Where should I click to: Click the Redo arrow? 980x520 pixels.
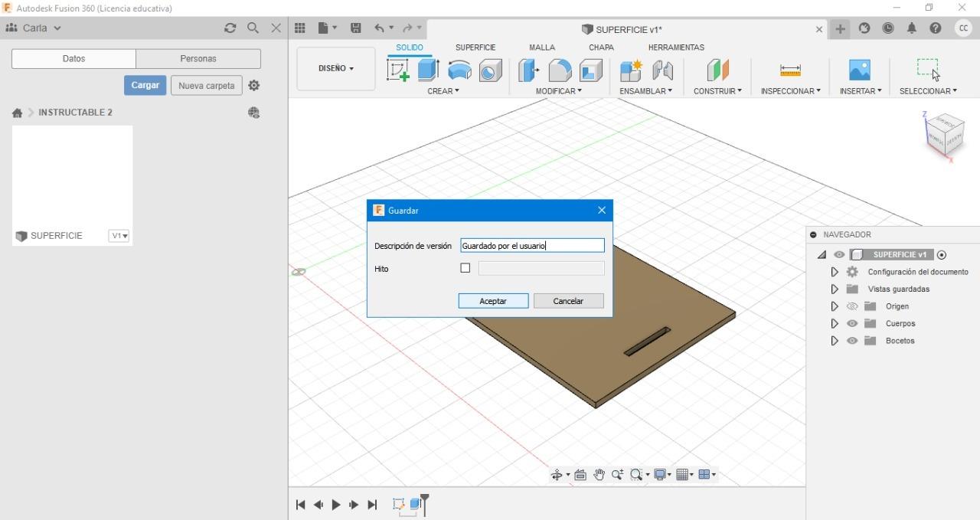(x=408, y=28)
